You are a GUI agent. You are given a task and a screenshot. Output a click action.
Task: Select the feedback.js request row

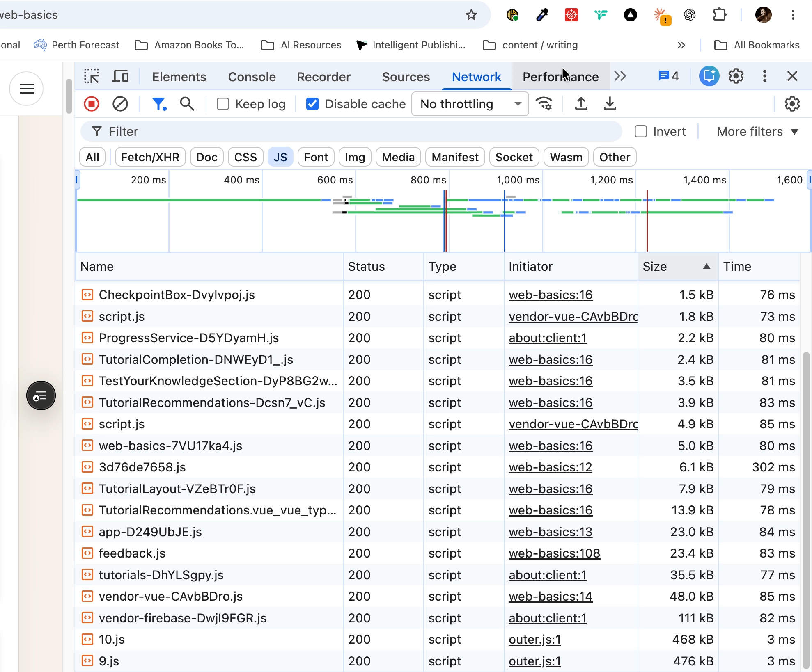pyautogui.click(x=438, y=553)
